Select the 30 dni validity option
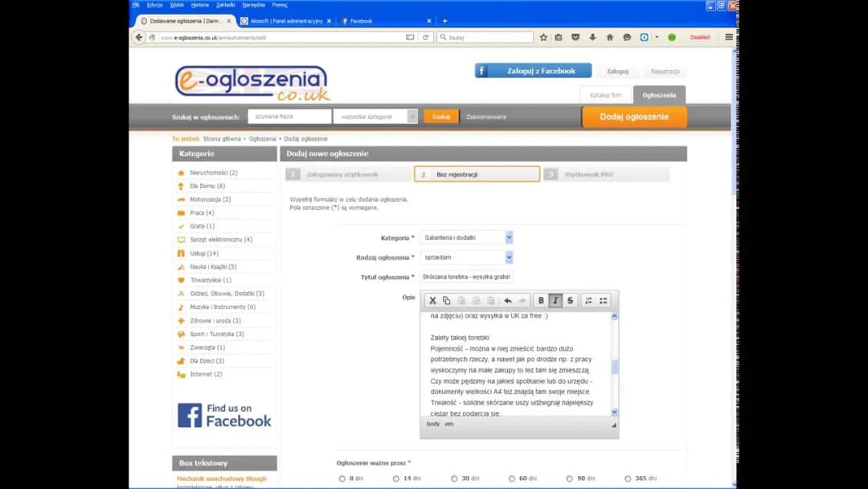The image size is (868, 489). pos(454,479)
